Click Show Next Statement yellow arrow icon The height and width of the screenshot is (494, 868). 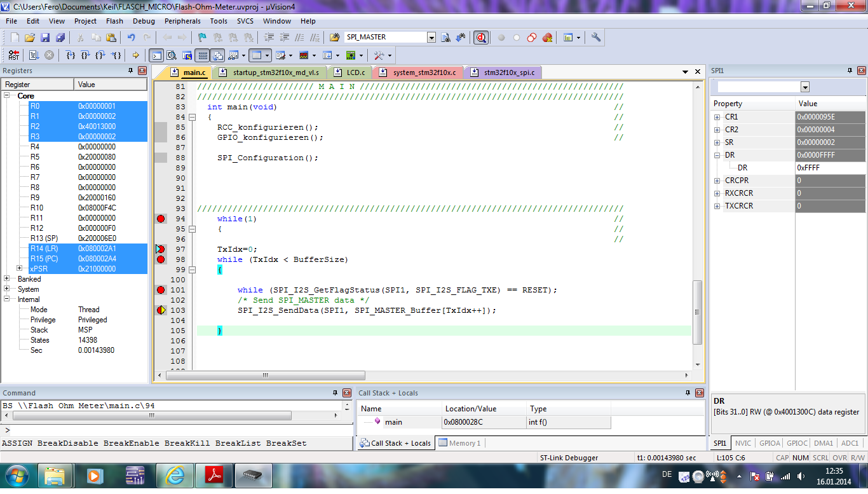[x=135, y=55]
